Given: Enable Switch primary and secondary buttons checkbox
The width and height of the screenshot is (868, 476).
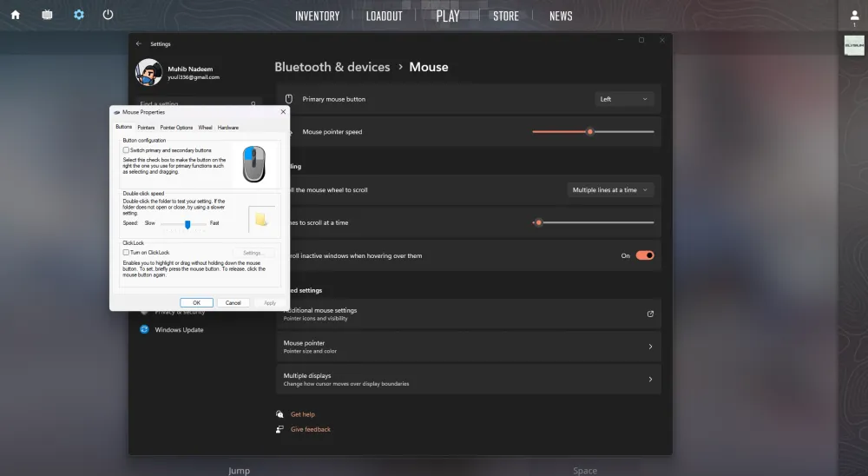Looking at the screenshot, I should coord(126,150).
